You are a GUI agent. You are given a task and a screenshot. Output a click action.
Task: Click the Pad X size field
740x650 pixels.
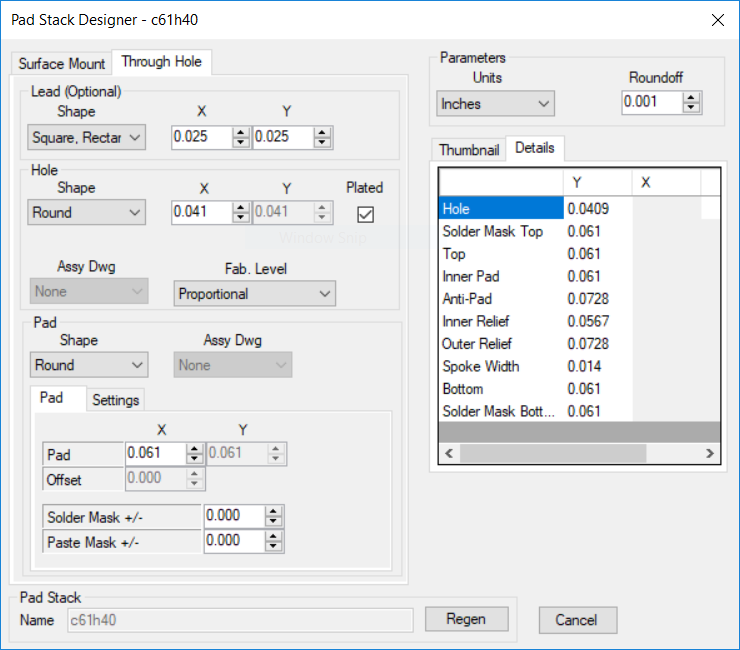[156, 453]
